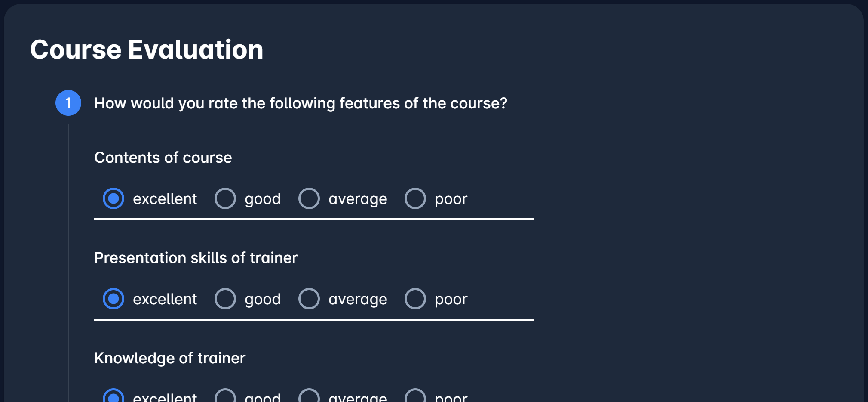Select good for Knowledge of trainer
This screenshot has height=402, width=868.
coord(225,396)
